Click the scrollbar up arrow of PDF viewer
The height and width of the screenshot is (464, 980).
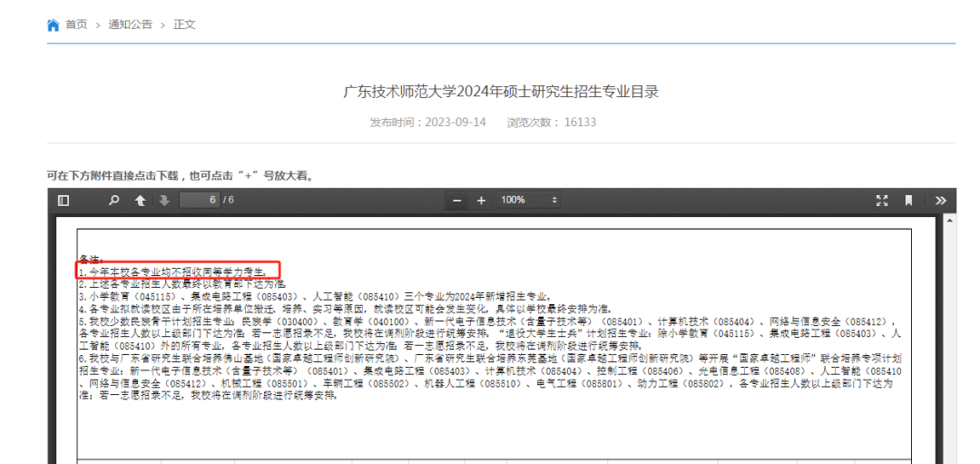click(x=951, y=221)
